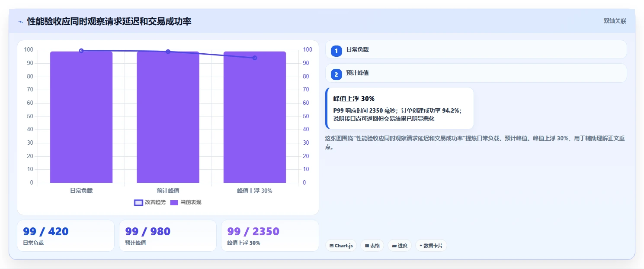Click the 峰值上浮 30% x-axis label
Viewport: 644px width, 269px height.
(255, 191)
